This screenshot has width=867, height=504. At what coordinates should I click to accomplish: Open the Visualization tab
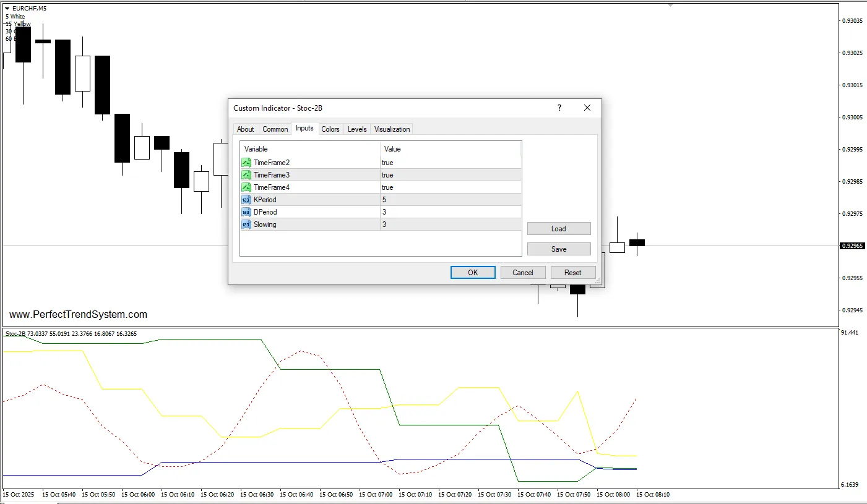[x=392, y=129]
